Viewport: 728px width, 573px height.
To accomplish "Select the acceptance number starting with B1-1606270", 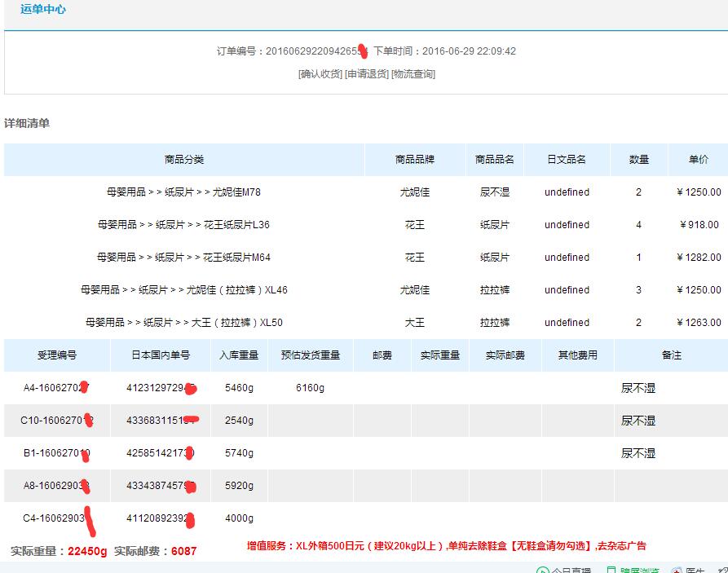I will 56,452.
